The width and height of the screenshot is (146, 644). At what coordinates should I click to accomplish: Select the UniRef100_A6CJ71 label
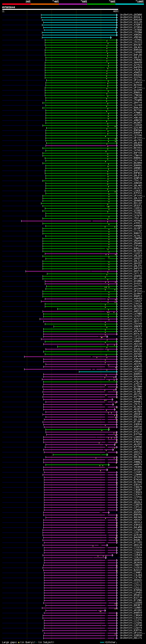131,638
